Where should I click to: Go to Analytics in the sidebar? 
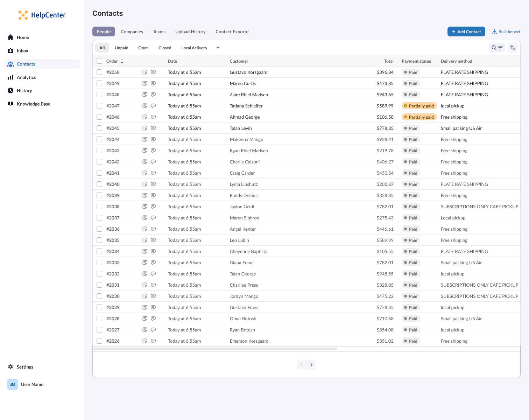click(26, 77)
